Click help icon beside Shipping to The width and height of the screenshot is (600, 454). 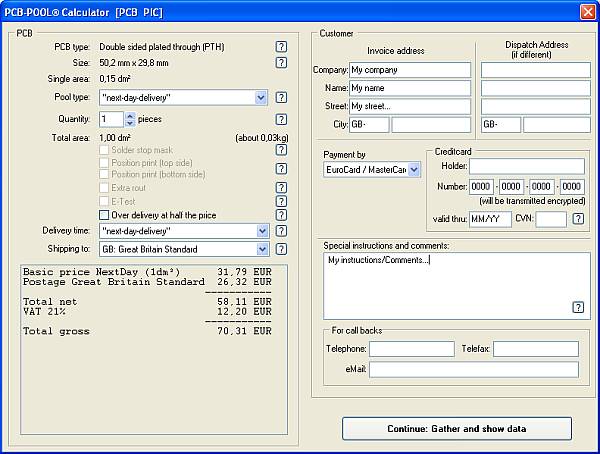coord(281,249)
